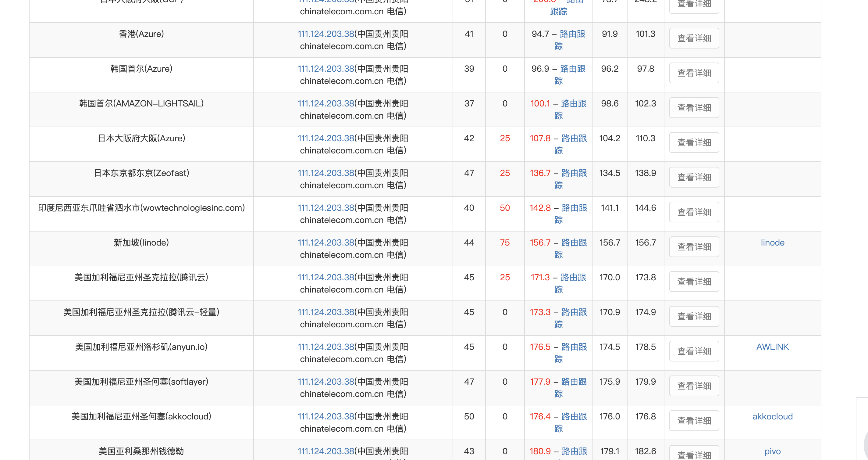Screen dimensions: 868x460
Task: Click 查看详细 button for 香港(Azure) row
Action: (x=694, y=38)
